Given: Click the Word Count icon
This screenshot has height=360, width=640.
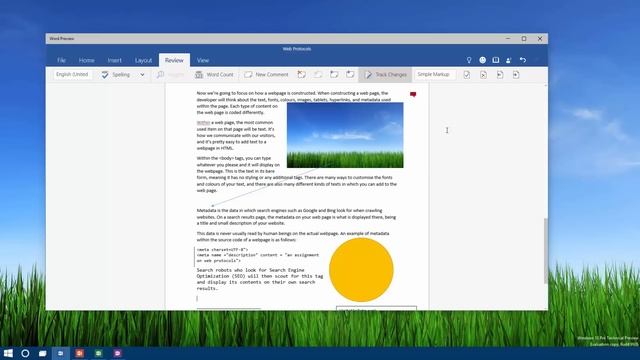Looking at the screenshot, I should click(199, 75).
